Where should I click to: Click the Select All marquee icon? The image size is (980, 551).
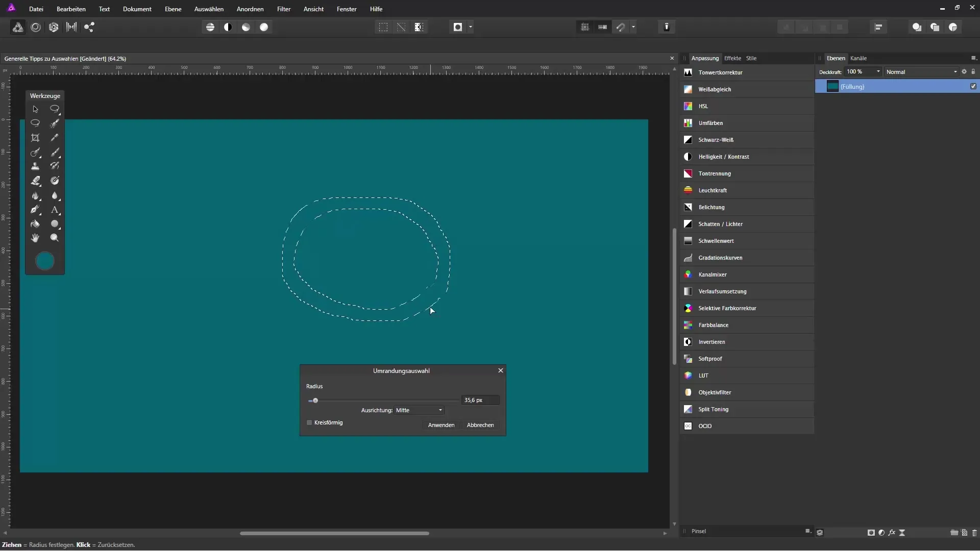[383, 27]
